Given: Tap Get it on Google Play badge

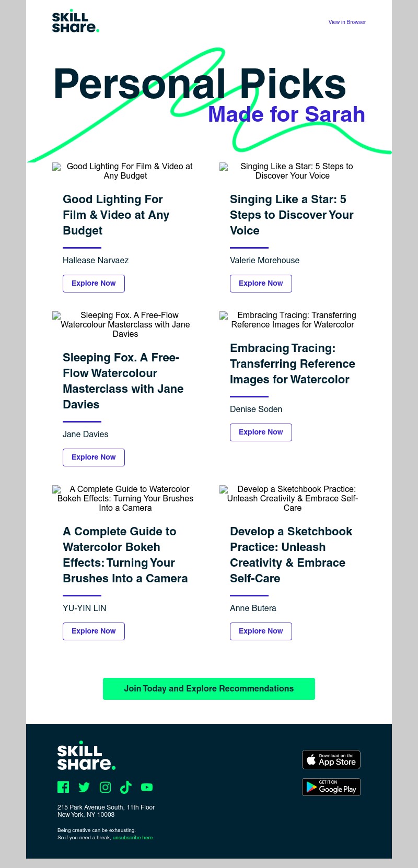Looking at the screenshot, I should click(x=331, y=787).
